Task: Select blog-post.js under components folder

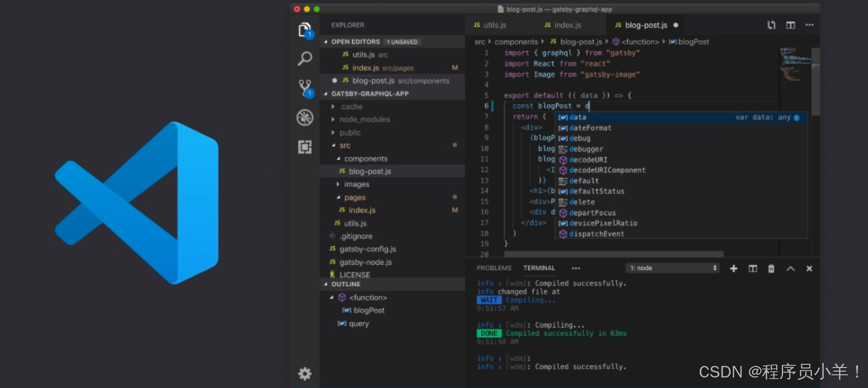Action: [392, 171]
